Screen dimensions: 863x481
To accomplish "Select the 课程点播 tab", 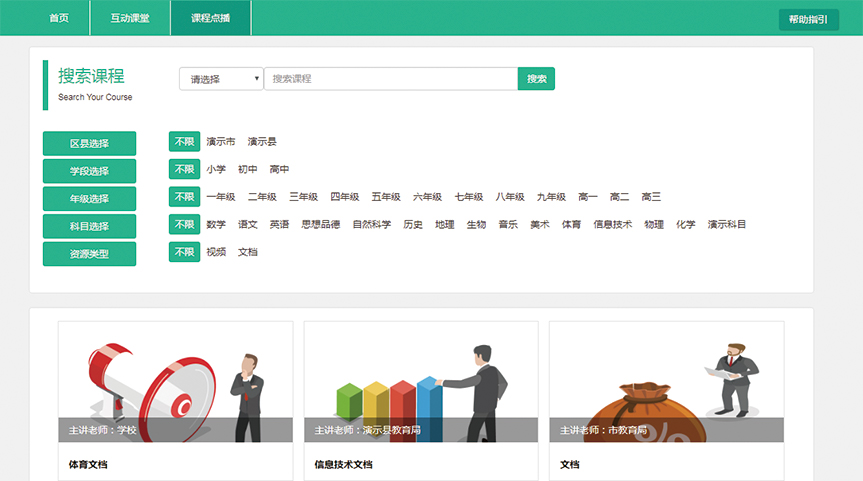I will tap(211, 18).
